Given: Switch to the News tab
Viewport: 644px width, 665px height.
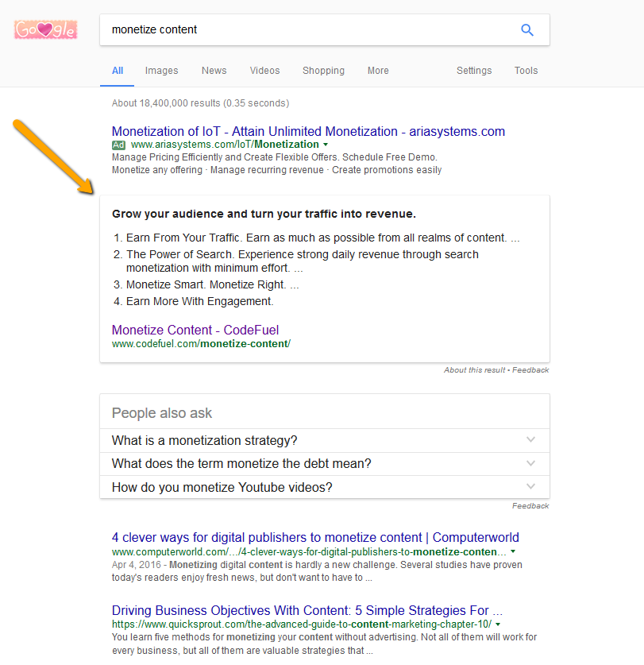Looking at the screenshot, I should coord(214,71).
